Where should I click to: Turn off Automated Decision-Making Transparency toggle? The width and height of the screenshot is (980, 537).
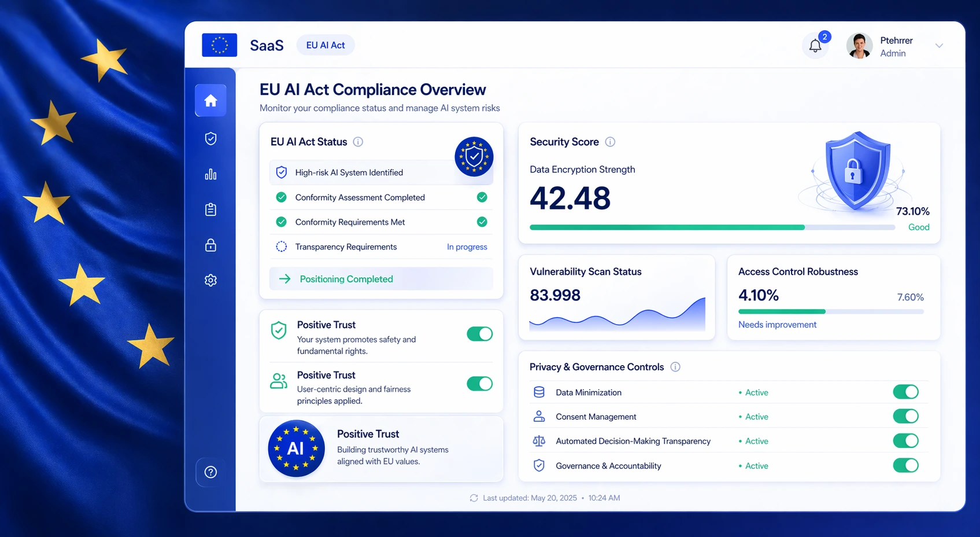tap(905, 441)
